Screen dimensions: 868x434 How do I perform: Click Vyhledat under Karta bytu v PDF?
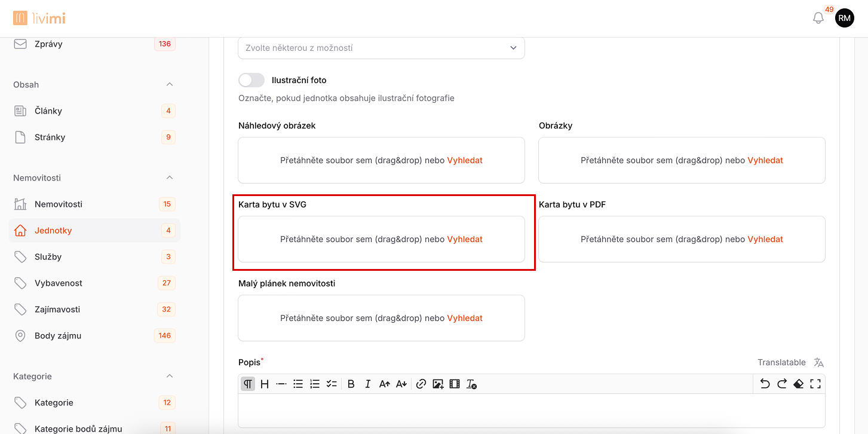[765, 239]
